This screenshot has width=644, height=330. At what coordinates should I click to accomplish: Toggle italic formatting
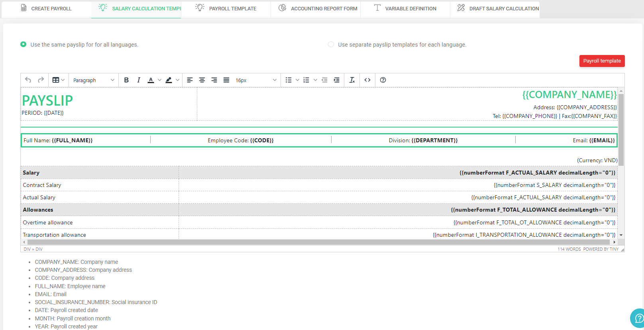(139, 80)
